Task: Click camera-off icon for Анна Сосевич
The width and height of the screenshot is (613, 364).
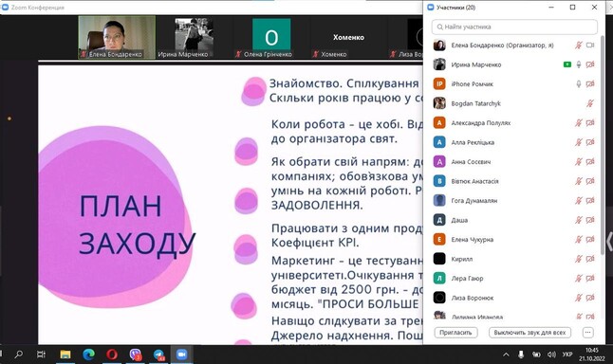Action: (x=590, y=162)
